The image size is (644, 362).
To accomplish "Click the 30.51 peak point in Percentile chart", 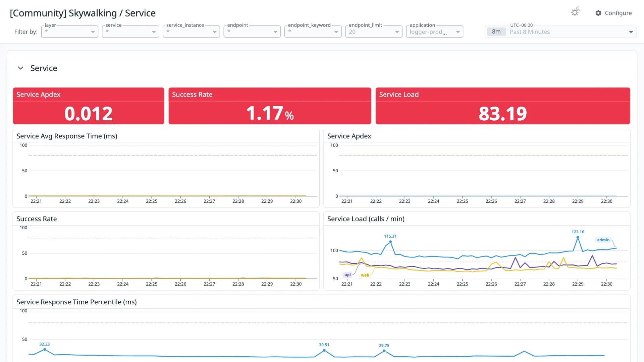I will tap(324, 350).
